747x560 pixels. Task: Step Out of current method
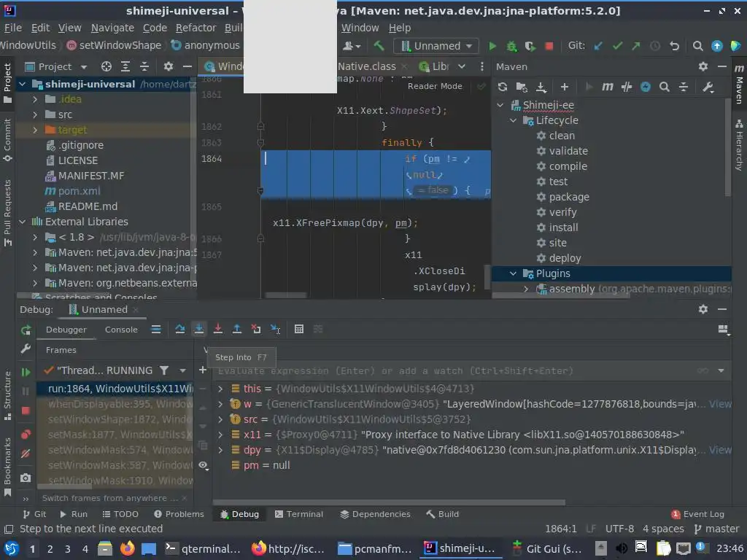237,329
